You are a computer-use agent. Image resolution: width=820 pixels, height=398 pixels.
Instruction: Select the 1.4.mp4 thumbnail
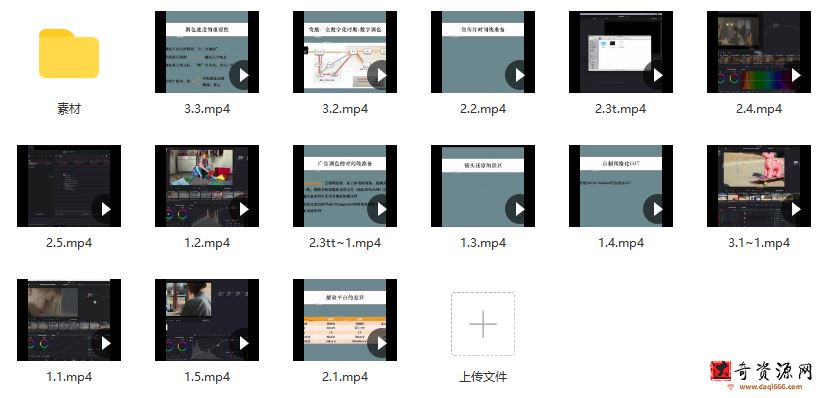621,186
